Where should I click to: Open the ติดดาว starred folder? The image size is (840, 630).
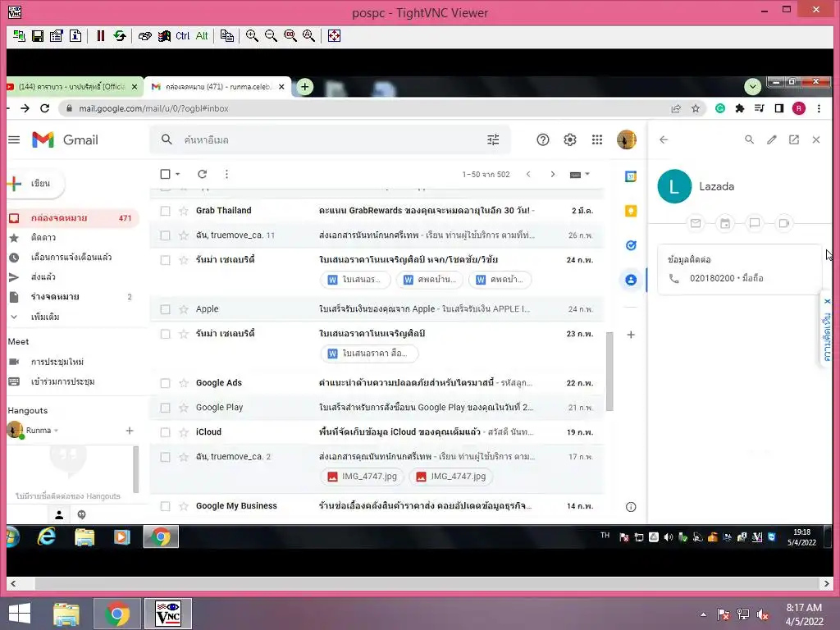coord(43,238)
